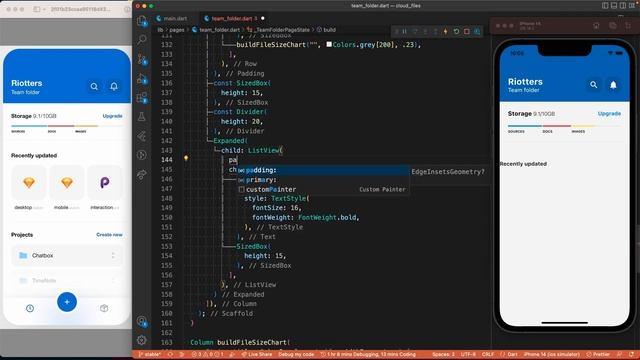The width and height of the screenshot is (640, 360).
Task: Click 'Create new' link in the mockup
Action: click(109, 235)
